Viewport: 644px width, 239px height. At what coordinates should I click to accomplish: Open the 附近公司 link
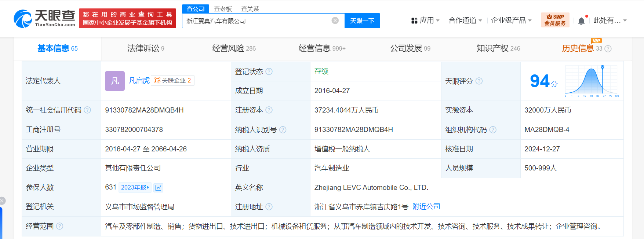(x=426, y=207)
